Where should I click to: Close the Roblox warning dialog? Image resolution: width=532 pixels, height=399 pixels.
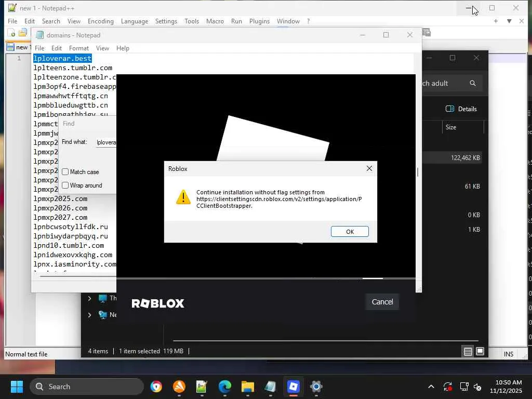click(369, 169)
